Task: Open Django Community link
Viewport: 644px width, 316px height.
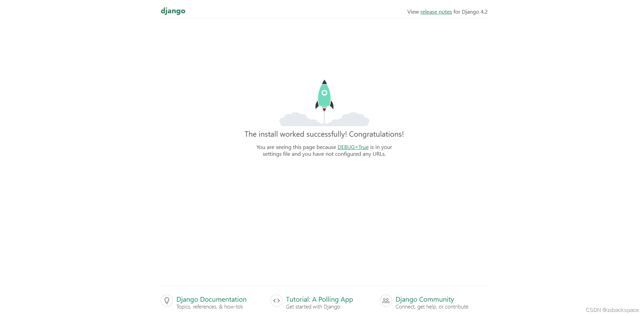Action: (x=424, y=299)
